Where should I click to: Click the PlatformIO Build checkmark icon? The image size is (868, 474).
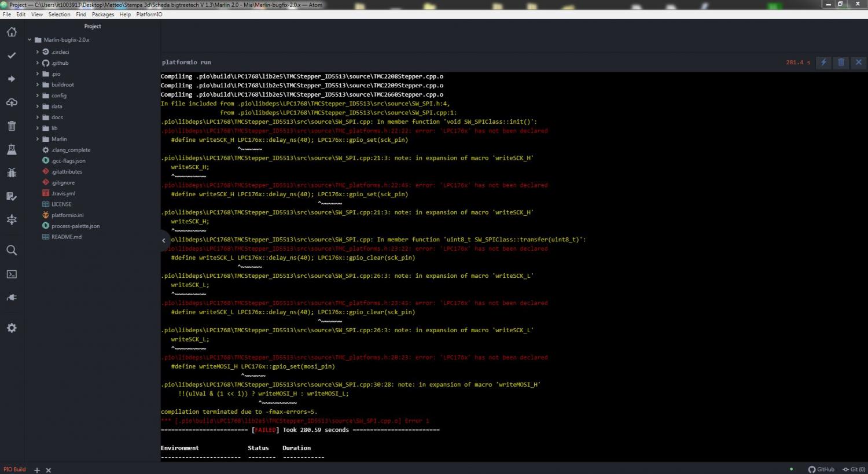(x=12, y=56)
